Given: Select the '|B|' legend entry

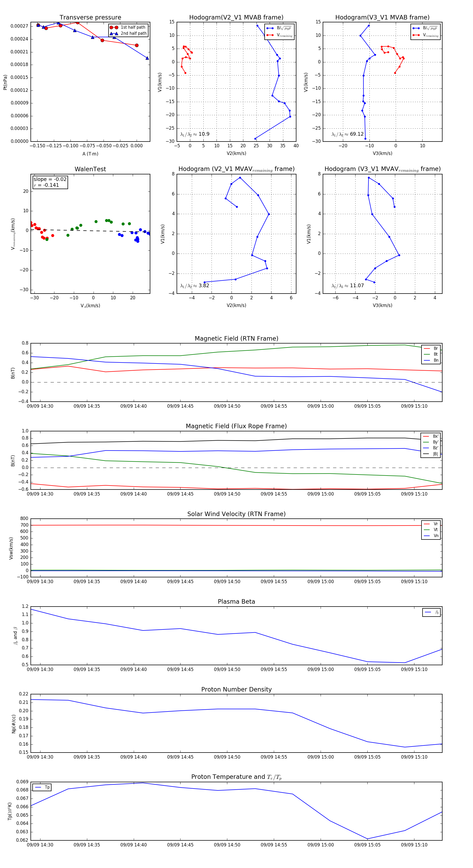Looking at the screenshot, I should tap(431, 454).
